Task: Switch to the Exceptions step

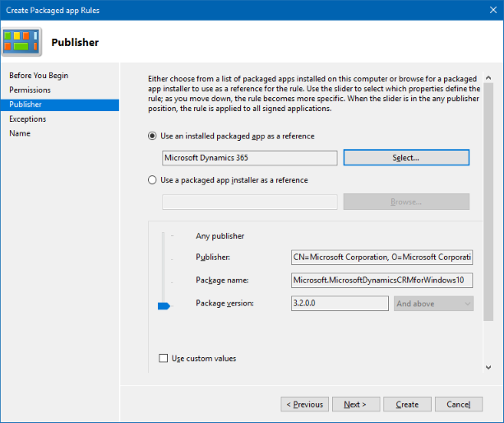Action: click(x=28, y=119)
